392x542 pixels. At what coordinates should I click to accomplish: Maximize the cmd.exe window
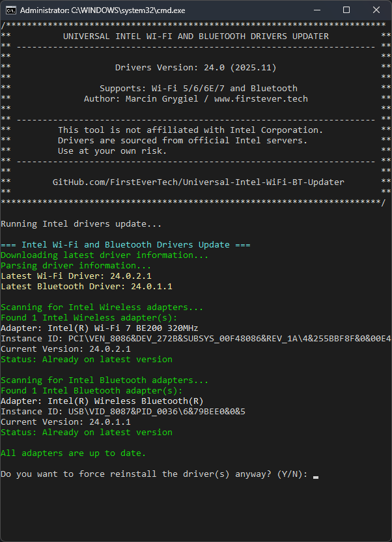coord(346,10)
